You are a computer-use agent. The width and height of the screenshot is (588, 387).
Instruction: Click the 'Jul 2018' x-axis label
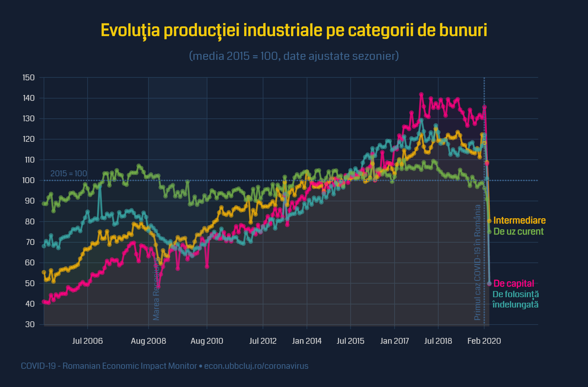[438, 341]
